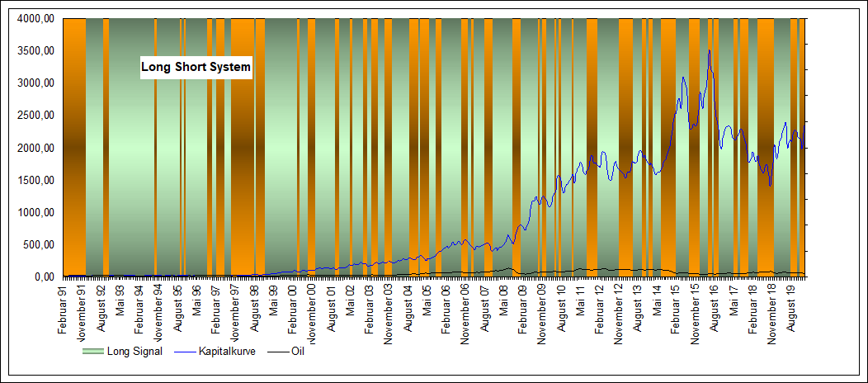
Task: Click the 'November 12' x-axis label
Action: [618, 313]
